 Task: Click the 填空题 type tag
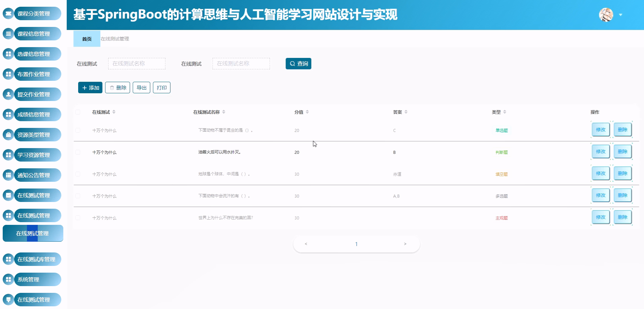tap(502, 174)
